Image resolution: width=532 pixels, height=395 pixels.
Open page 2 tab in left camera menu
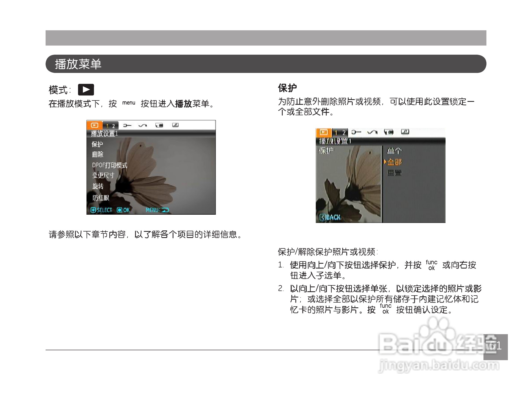[113, 126]
